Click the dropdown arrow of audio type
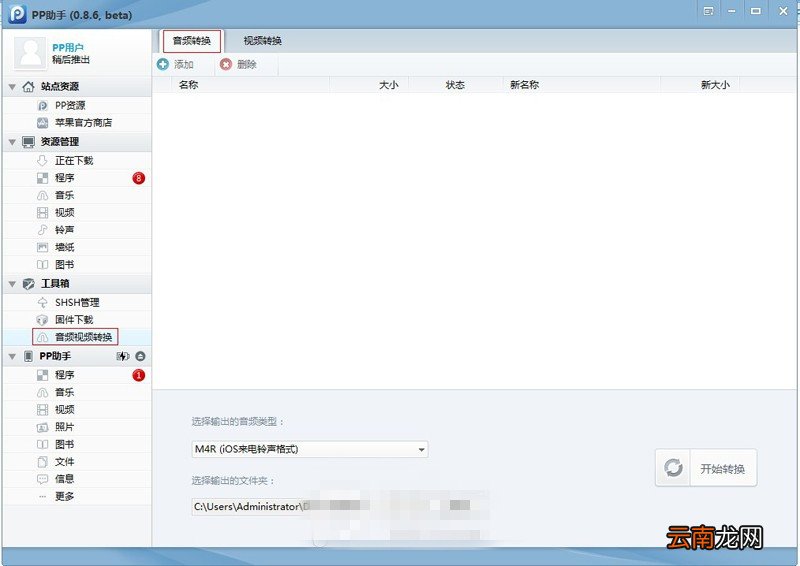The image size is (800, 566). coord(421,450)
